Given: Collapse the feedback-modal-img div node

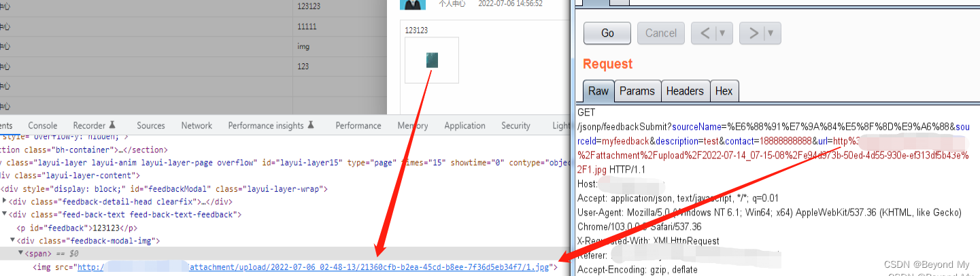Looking at the screenshot, I should [x=12, y=241].
